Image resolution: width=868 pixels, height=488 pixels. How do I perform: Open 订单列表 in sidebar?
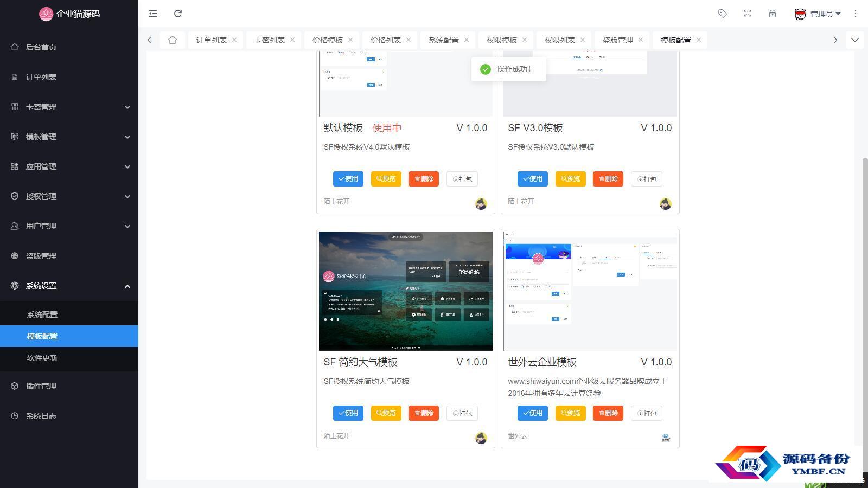coord(69,77)
